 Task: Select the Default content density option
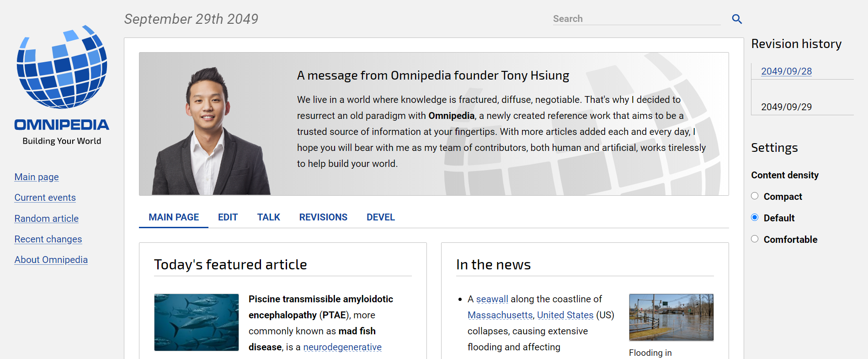[755, 218]
